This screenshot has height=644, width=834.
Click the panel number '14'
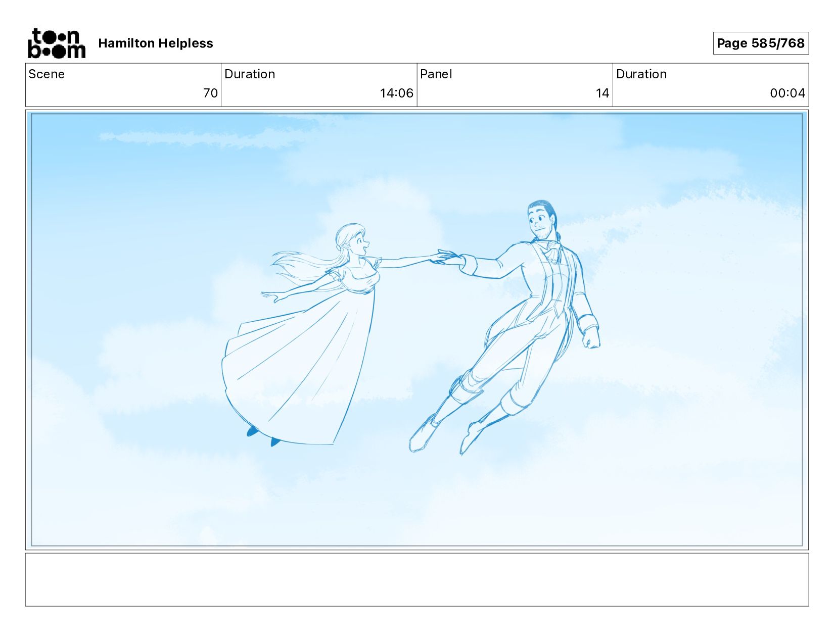[x=603, y=93]
